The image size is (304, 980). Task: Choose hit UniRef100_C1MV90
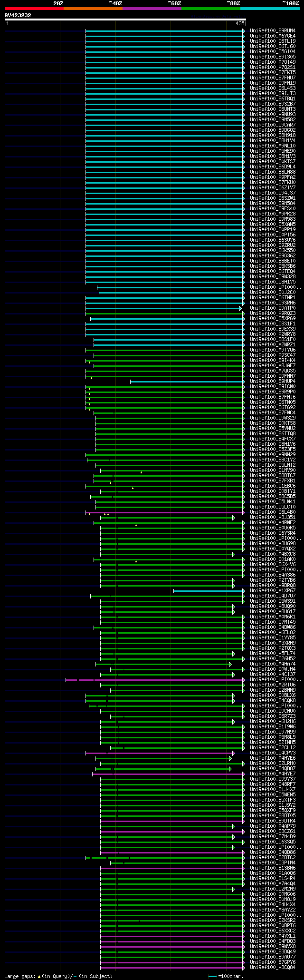click(273, 470)
